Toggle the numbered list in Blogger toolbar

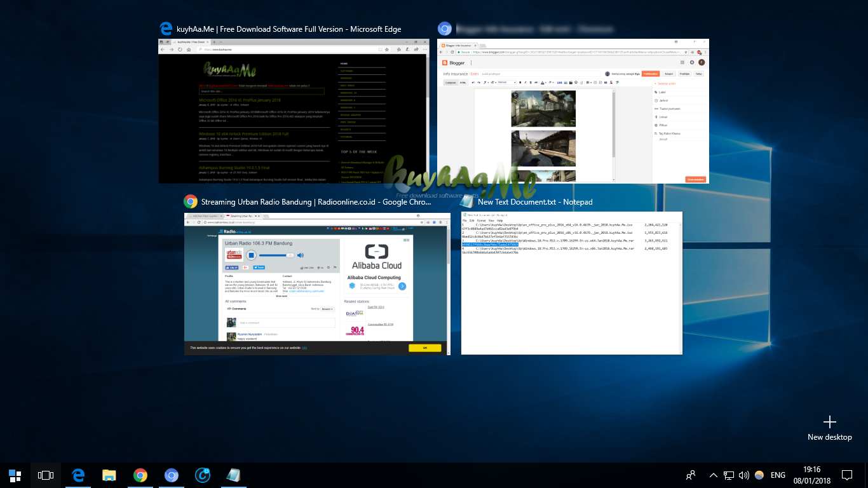point(595,82)
